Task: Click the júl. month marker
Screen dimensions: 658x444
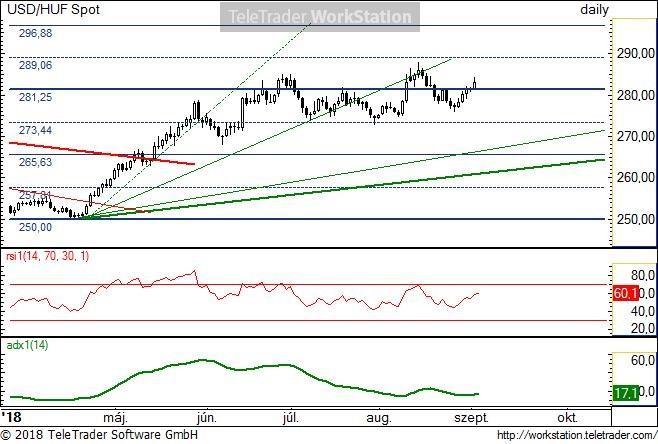Action: coord(291,418)
